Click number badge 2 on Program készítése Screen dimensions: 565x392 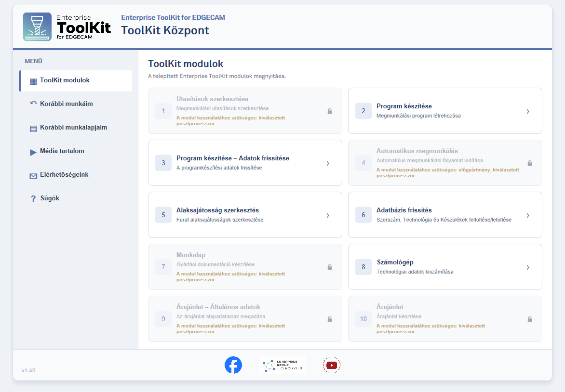[x=363, y=111]
